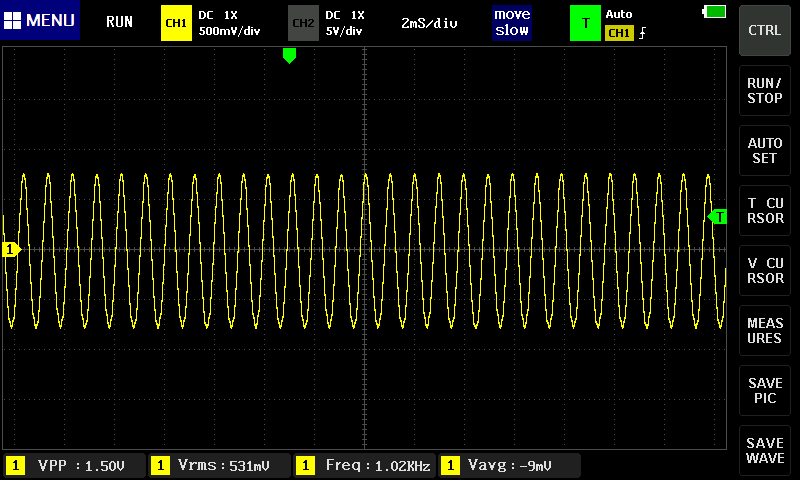800x480 pixels.
Task: Open the MENU button
Action: (40, 20)
